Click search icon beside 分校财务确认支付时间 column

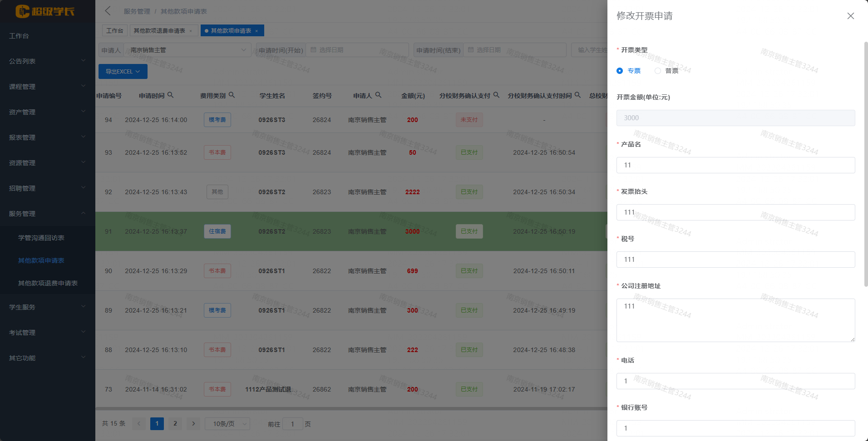click(x=577, y=95)
